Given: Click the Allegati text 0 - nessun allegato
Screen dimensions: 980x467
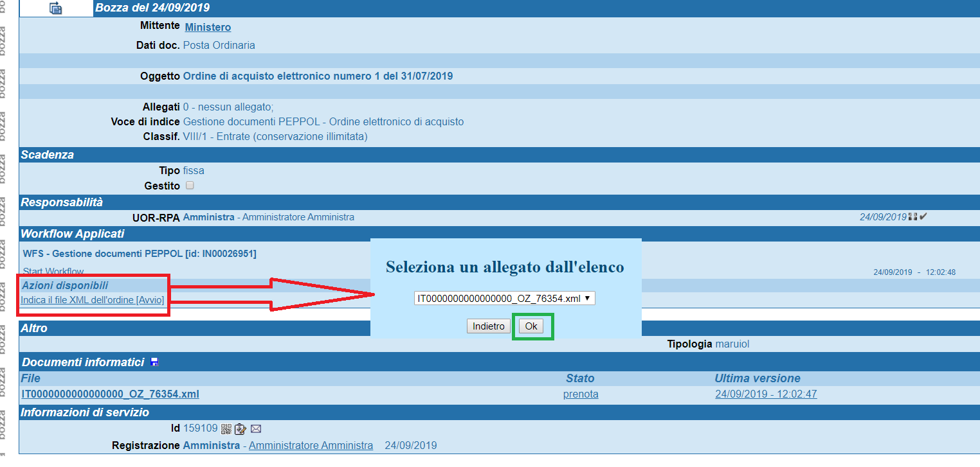Looking at the screenshot, I should tap(228, 107).
